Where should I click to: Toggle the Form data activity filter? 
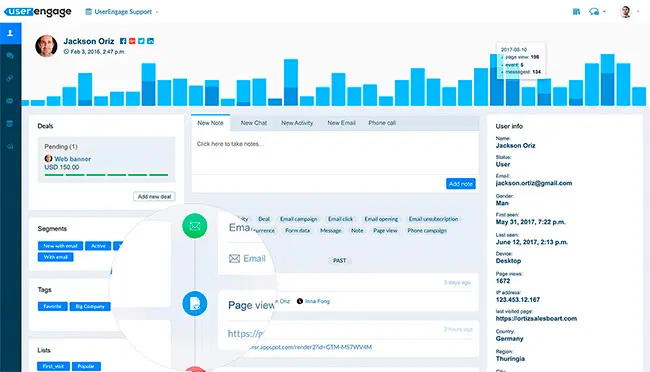[x=297, y=231]
